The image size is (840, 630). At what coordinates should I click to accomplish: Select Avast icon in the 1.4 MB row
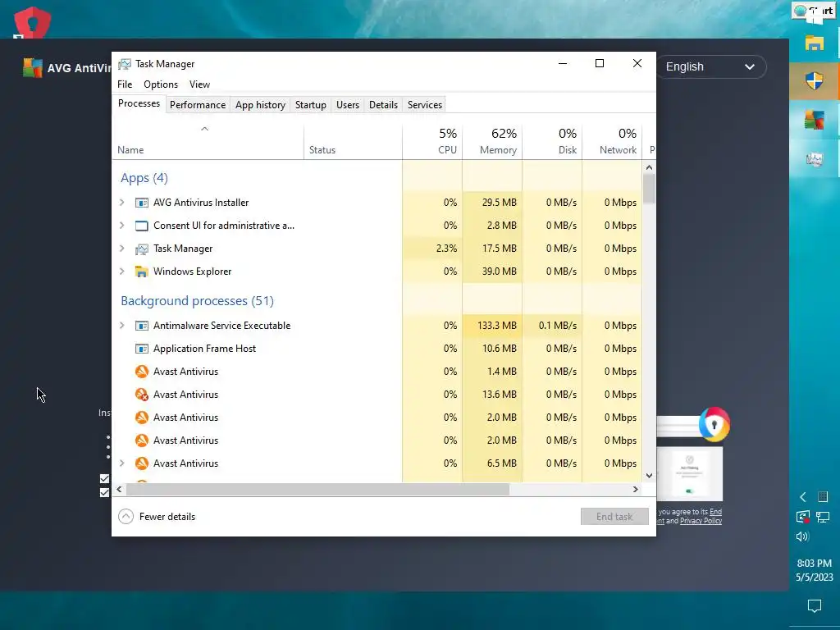coord(141,372)
